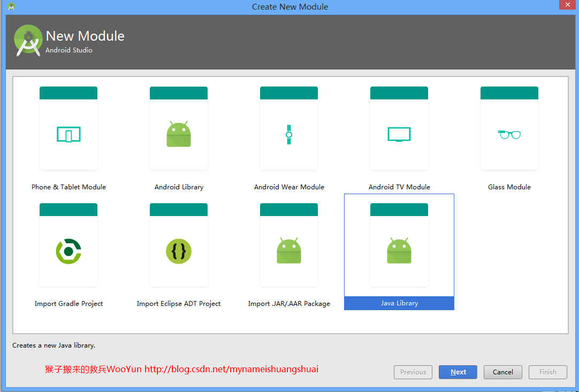Select the Android TV Module screen icon

399,134
